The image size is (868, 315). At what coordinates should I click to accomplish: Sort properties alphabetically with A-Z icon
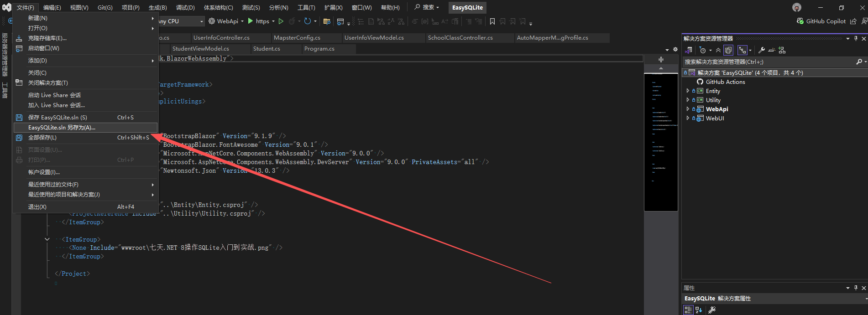click(x=699, y=310)
